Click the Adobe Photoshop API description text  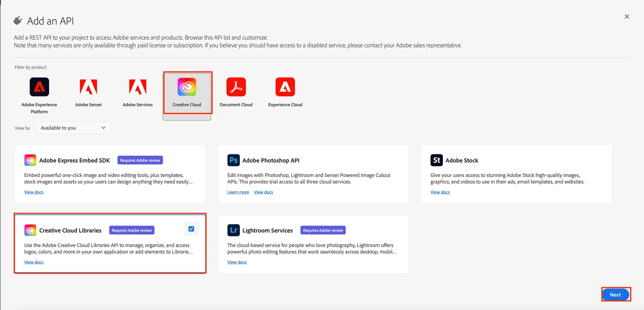tap(309, 179)
